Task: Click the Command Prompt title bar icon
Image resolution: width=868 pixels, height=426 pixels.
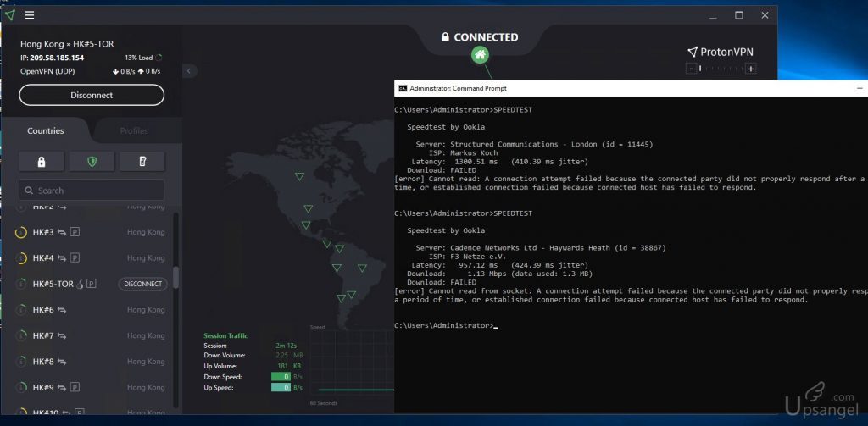Action: [x=403, y=88]
